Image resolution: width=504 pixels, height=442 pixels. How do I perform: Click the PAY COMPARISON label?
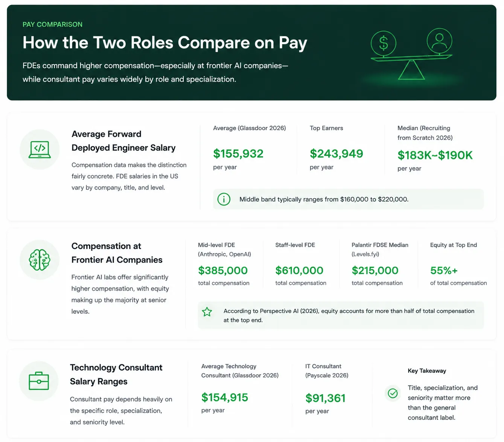point(52,24)
